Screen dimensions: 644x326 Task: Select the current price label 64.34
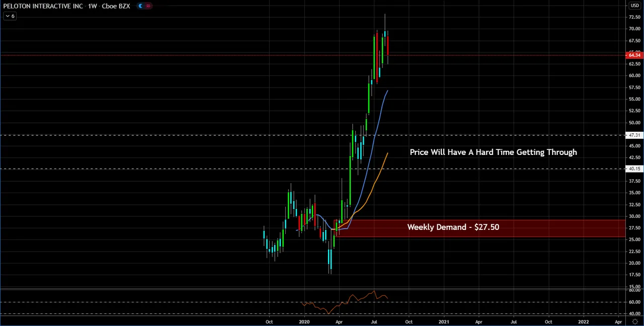[634, 55]
